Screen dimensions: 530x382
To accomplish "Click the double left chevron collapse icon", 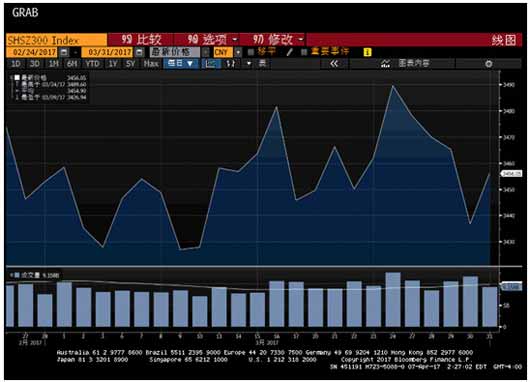I will tap(334, 64).
